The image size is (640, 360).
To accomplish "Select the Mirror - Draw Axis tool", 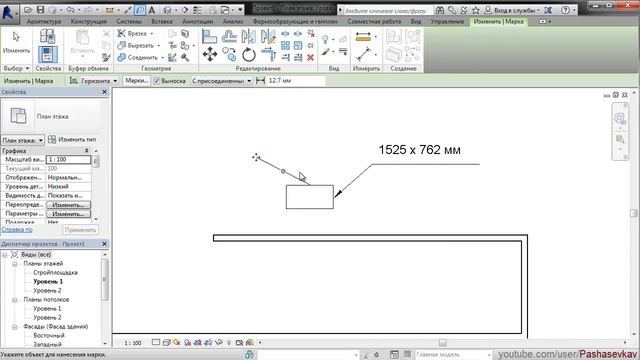I will click(268, 37).
